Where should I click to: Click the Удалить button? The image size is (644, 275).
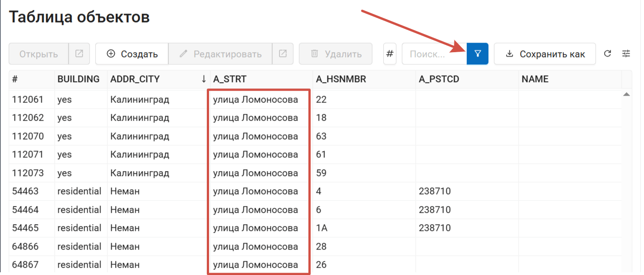[x=336, y=54]
